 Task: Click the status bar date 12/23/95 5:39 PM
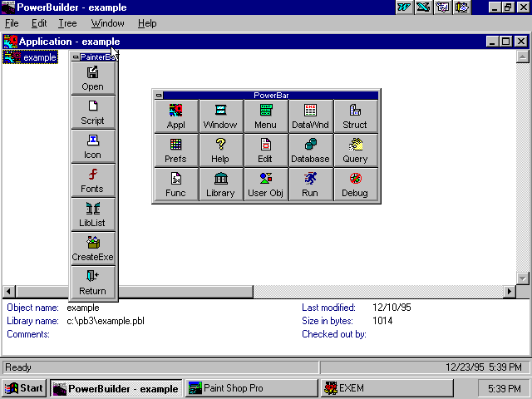click(x=484, y=367)
